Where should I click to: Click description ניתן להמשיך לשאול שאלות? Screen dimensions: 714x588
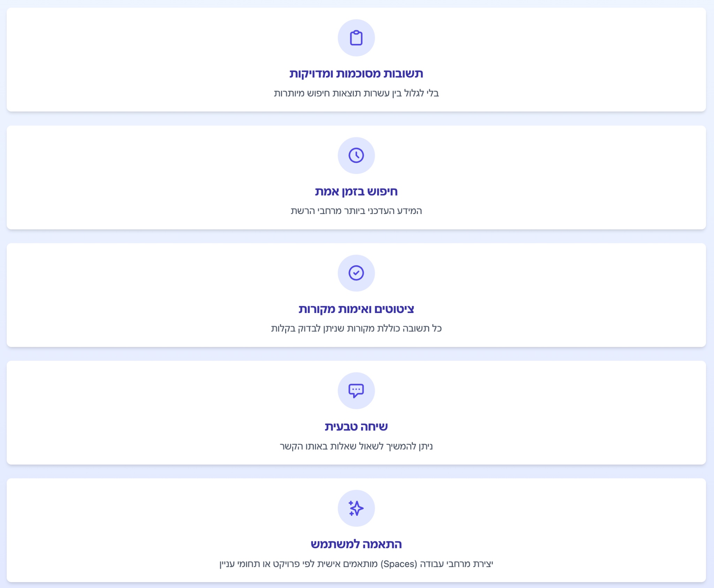click(x=356, y=446)
